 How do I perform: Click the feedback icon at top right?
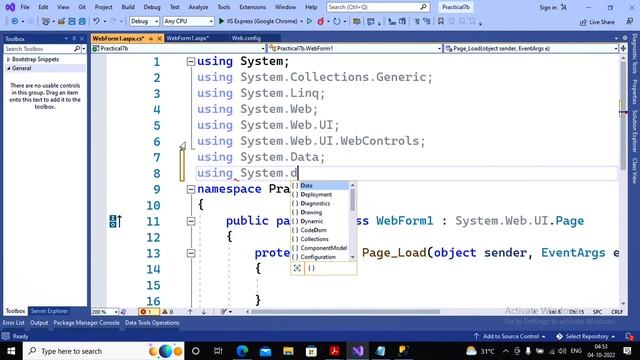pos(630,22)
